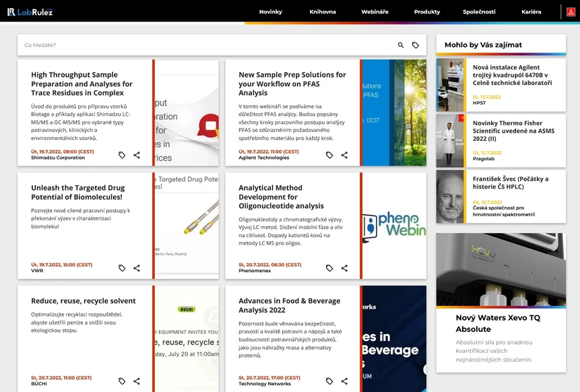580x392 pixels.
Task: Open the Společnosti menu
Action: 479,12
